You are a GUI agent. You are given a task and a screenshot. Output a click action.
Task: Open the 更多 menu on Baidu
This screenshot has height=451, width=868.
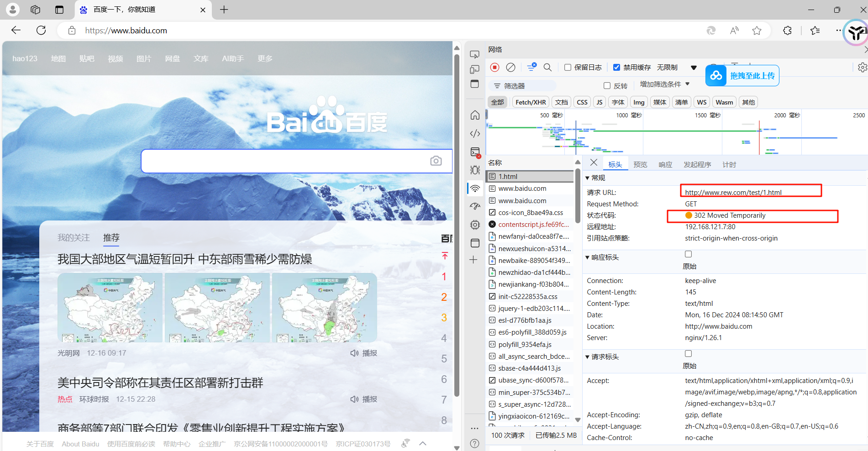[x=265, y=59]
